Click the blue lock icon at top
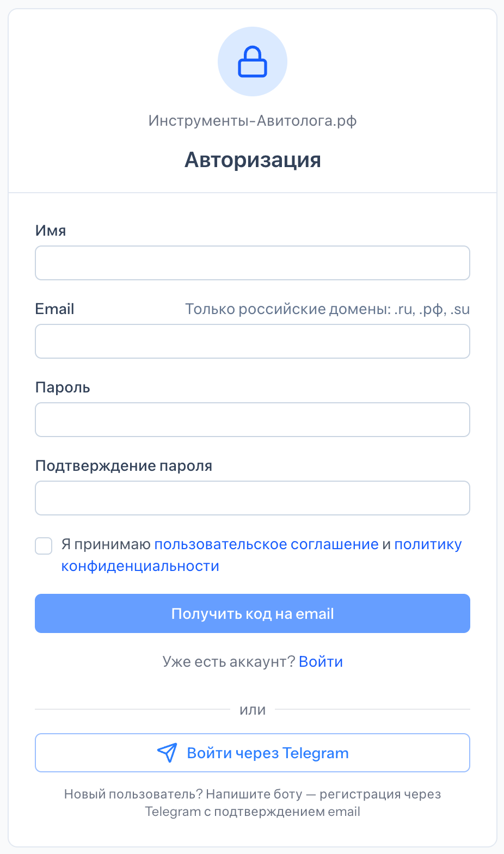This screenshot has width=504, height=854. click(253, 62)
